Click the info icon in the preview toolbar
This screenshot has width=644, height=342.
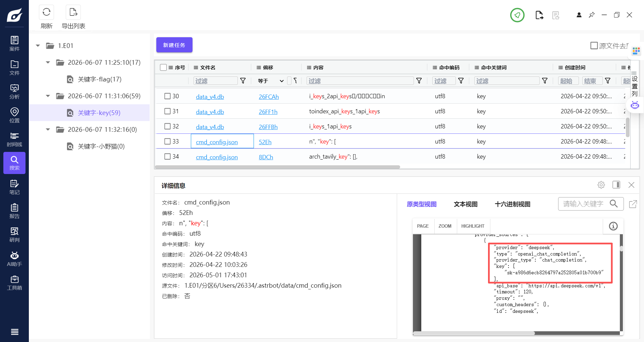pyautogui.click(x=613, y=226)
